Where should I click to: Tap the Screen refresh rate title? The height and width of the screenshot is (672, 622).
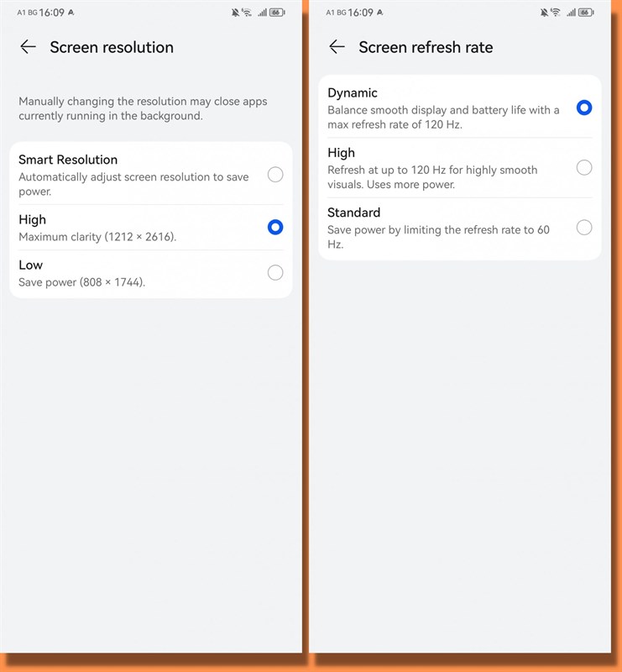[426, 47]
